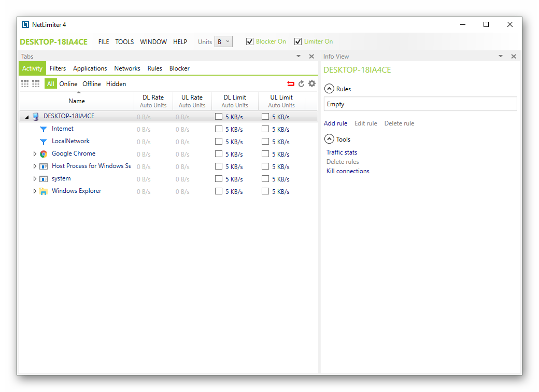Enable DL Limit for Windows Explorer
This screenshot has width=539, height=392.
[219, 191]
